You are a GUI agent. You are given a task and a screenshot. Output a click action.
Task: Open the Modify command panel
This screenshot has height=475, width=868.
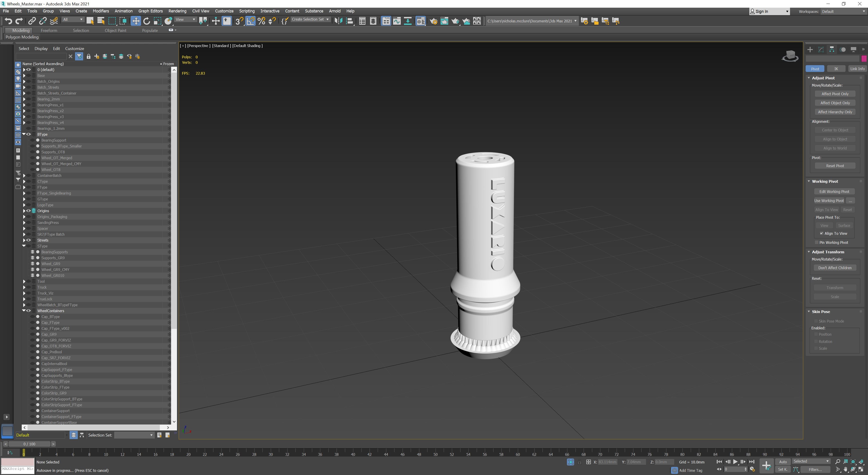tap(821, 50)
